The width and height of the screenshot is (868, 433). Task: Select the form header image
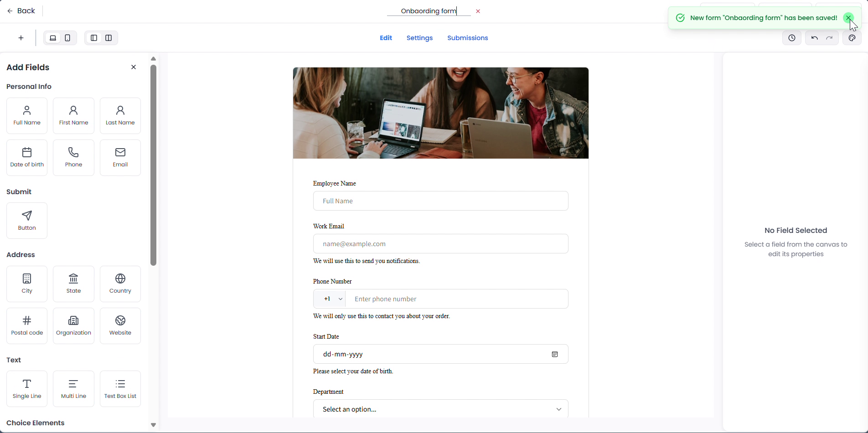[x=440, y=113]
